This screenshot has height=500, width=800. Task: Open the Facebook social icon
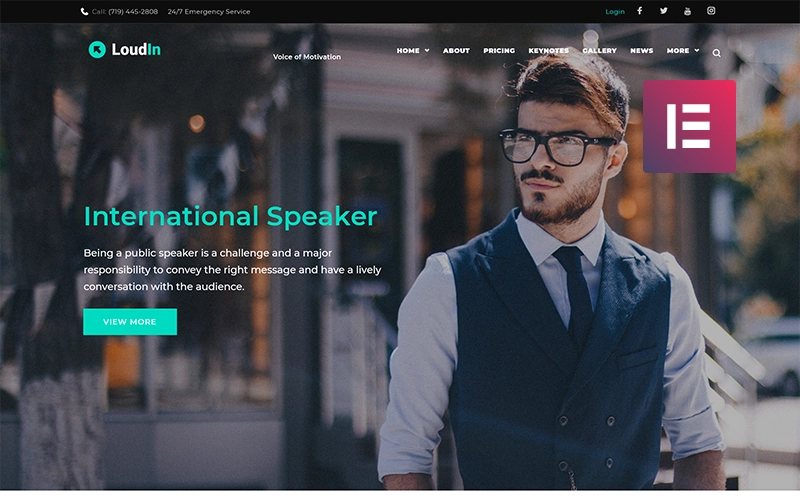(x=639, y=11)
